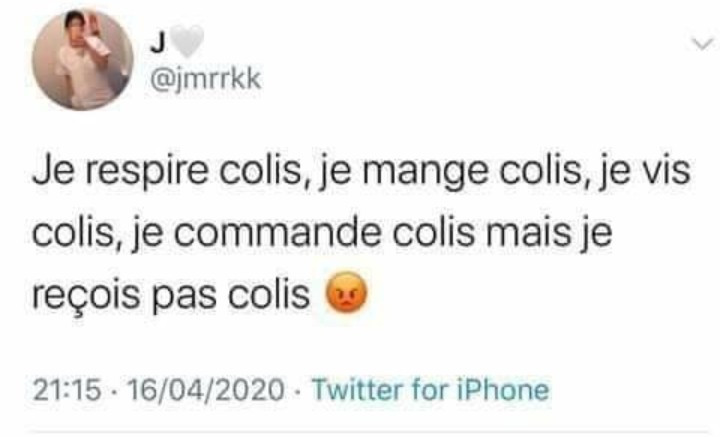Select the word "mange" in the tweet
720x437 pixels.
pos(425,173)
